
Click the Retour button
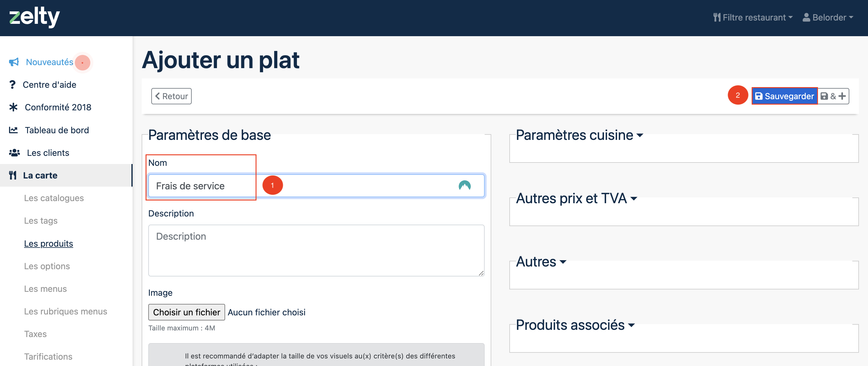click(171, 96)
